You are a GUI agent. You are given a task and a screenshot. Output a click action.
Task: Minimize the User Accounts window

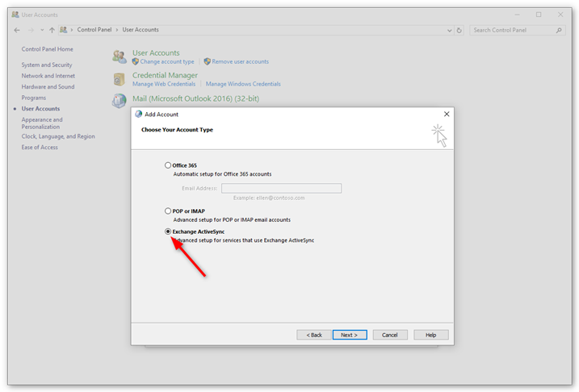(x=518, y=15)
